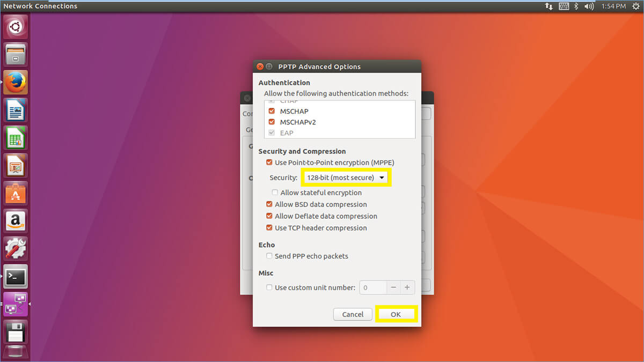Screen dimensions: 644x362
Task: Show the calendar from the 1:54 PM clock
Action: (613, 6)
